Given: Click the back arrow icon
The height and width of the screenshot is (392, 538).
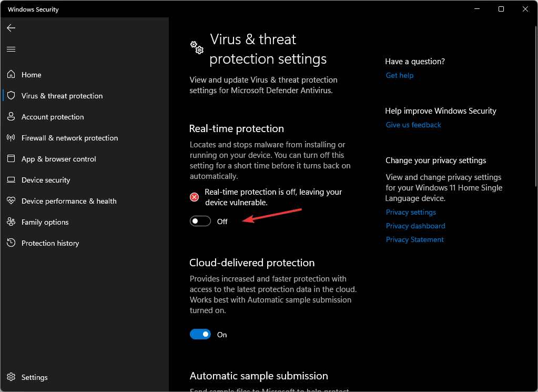Looking at the screenshot, I should (x=11, y=28).
